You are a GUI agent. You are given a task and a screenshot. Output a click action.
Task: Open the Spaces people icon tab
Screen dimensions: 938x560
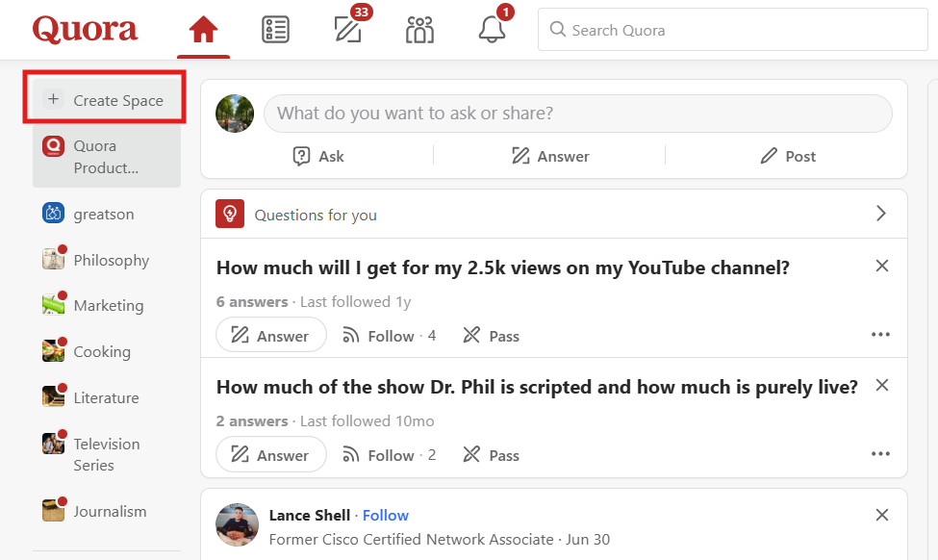420,29
